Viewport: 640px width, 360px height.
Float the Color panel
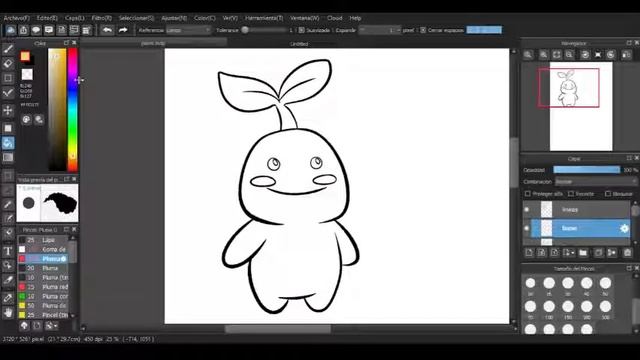66,43
